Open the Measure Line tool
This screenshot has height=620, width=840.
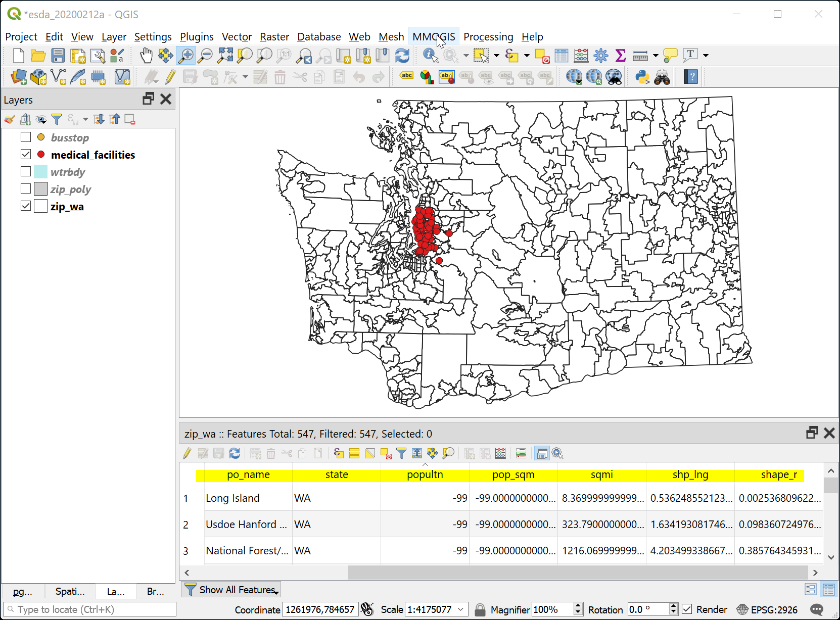click(x=641, y=56)
